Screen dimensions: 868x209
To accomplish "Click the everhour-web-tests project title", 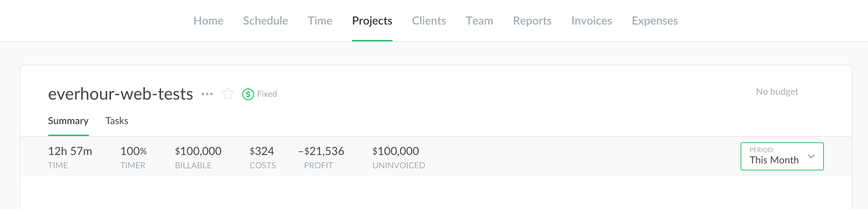I will pos(120,94).
